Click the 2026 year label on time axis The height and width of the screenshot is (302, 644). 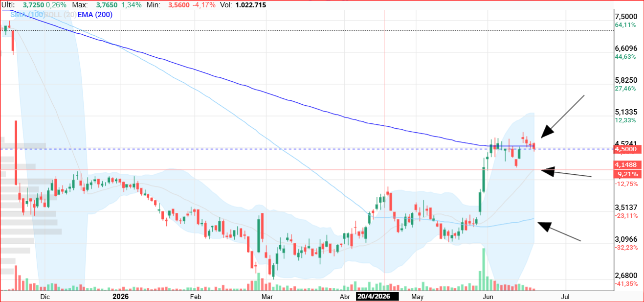pyautogui.click(x=120, y=297)
